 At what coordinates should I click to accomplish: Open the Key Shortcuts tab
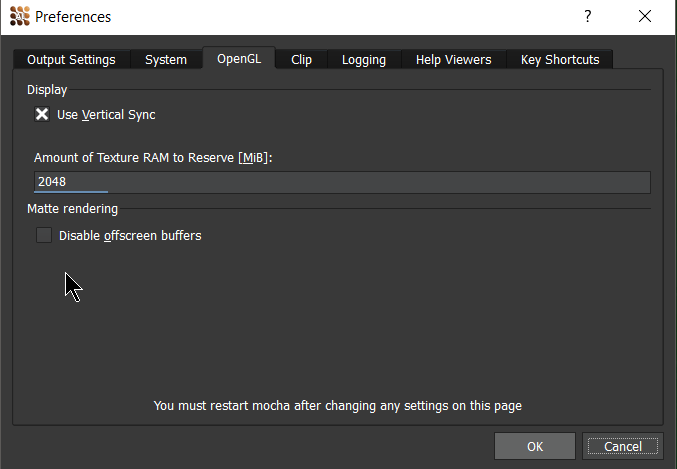click(x=560, y=59)
